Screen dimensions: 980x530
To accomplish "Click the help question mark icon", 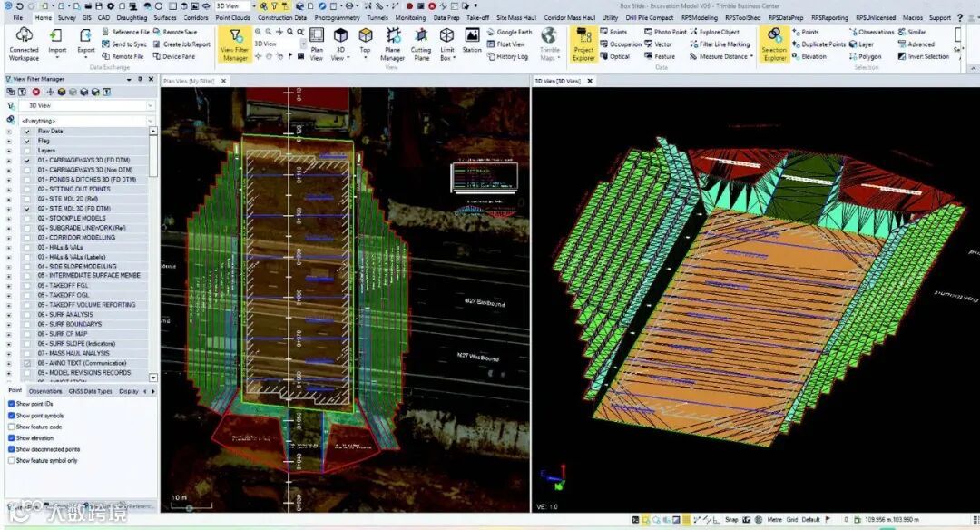I will [x=959, y=17].
